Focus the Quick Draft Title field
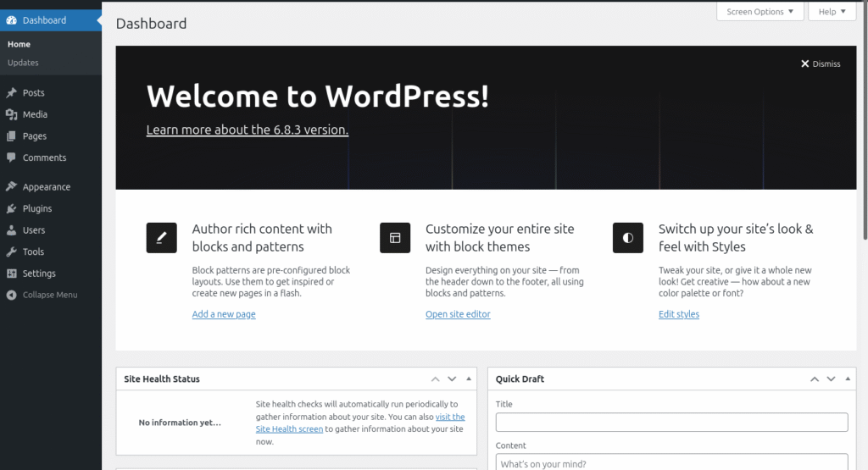This screenshot has height=470, width=868. 671,422
